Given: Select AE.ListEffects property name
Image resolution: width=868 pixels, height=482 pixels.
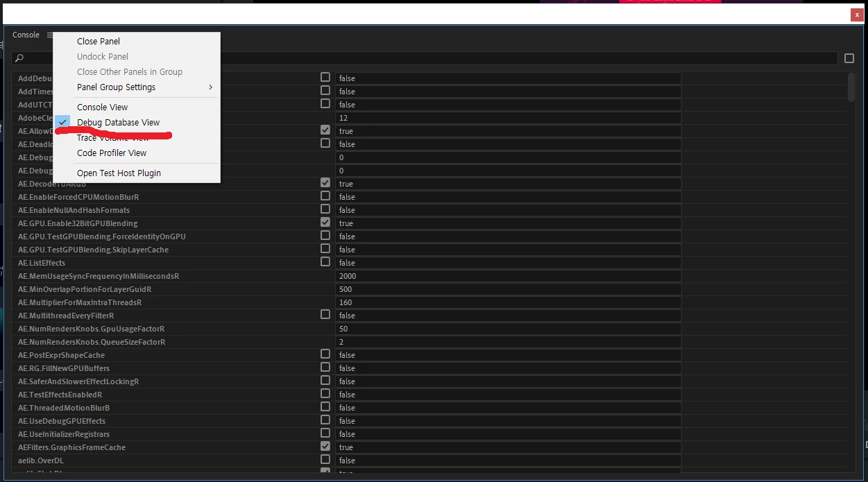Looking at the screenshot, I should 42,263.
